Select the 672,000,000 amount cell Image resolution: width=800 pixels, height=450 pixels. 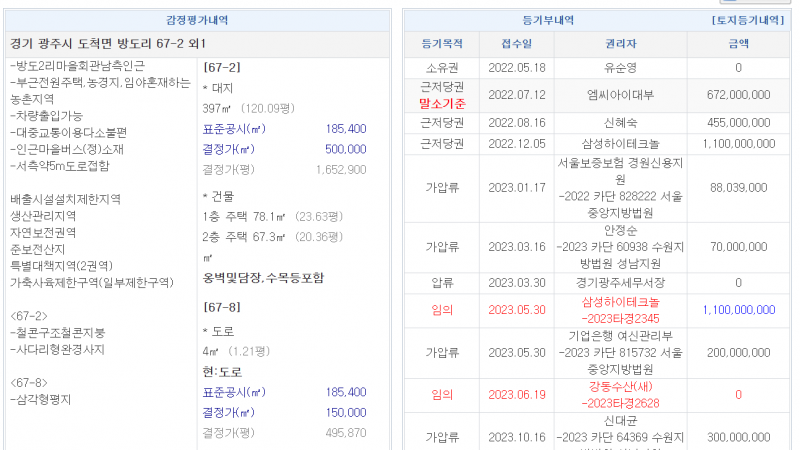click(x=738, y=95)
